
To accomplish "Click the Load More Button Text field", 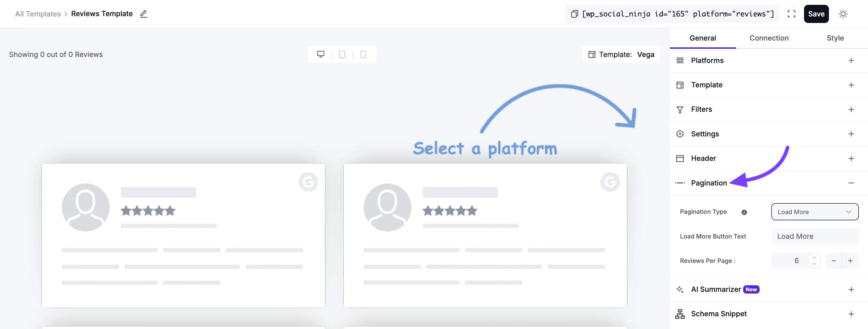I will point(814,236).
